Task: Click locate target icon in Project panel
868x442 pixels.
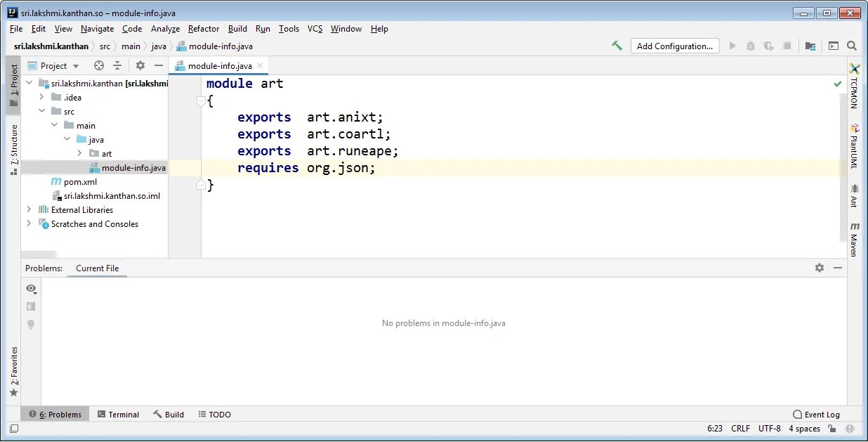Action: coord(99,65)
